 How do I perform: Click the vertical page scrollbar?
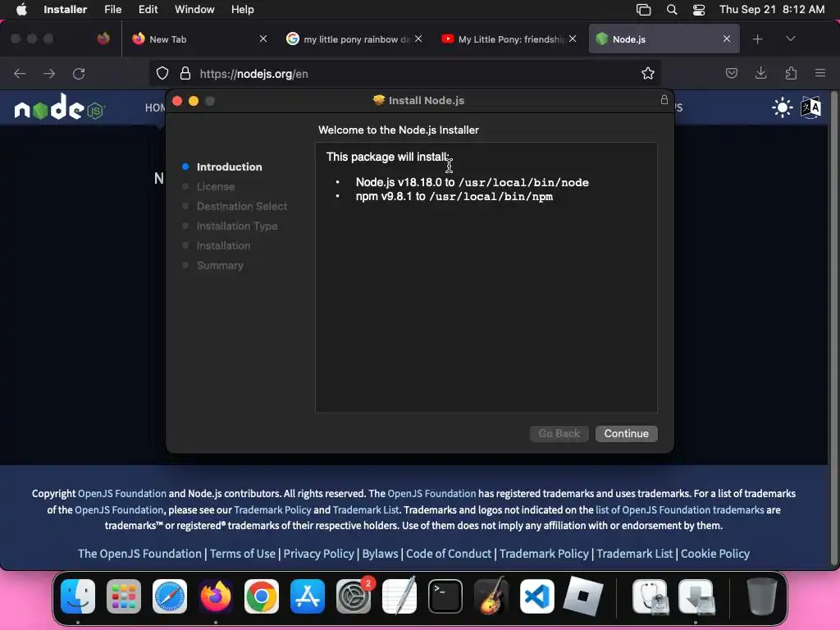[x=833, y=326]
